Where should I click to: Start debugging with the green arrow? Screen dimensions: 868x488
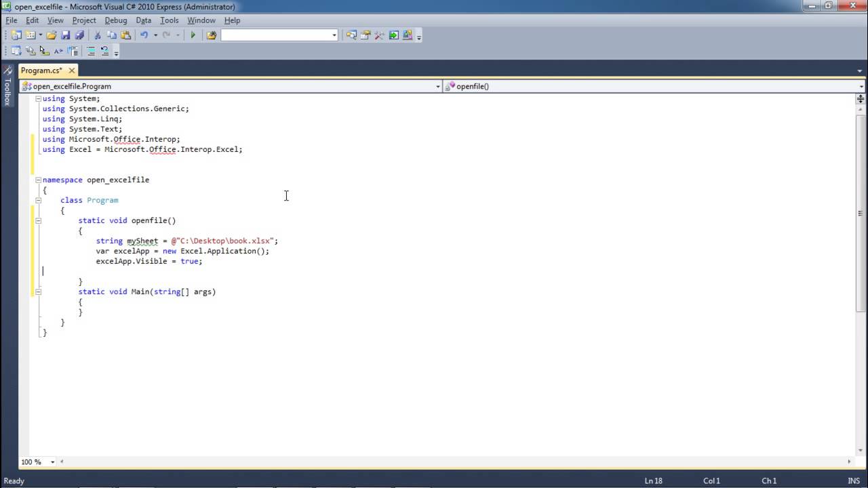click(x=193, y=35)
